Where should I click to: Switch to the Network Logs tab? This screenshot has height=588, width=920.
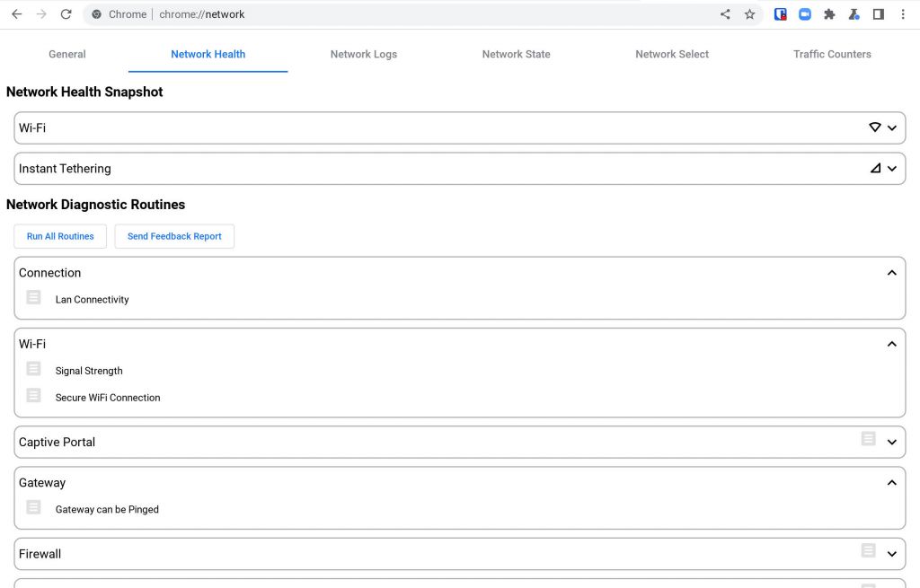[x=363, y=54]
